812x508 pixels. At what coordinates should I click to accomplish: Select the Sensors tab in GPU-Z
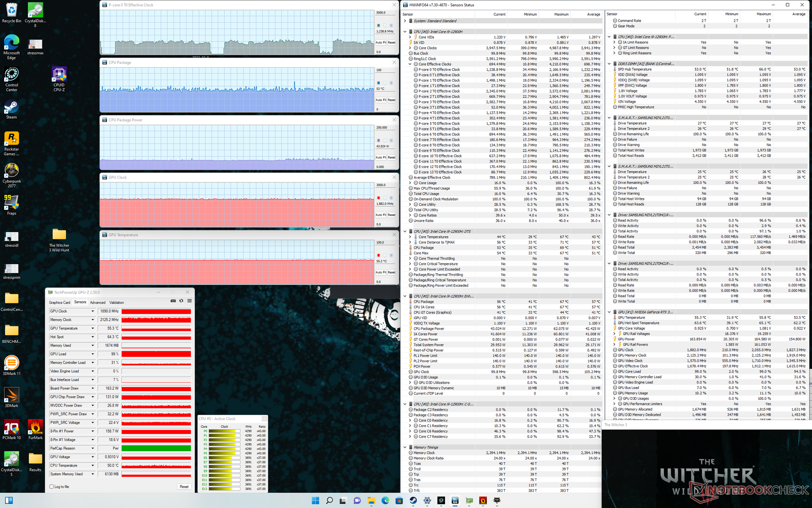[80, 302]
